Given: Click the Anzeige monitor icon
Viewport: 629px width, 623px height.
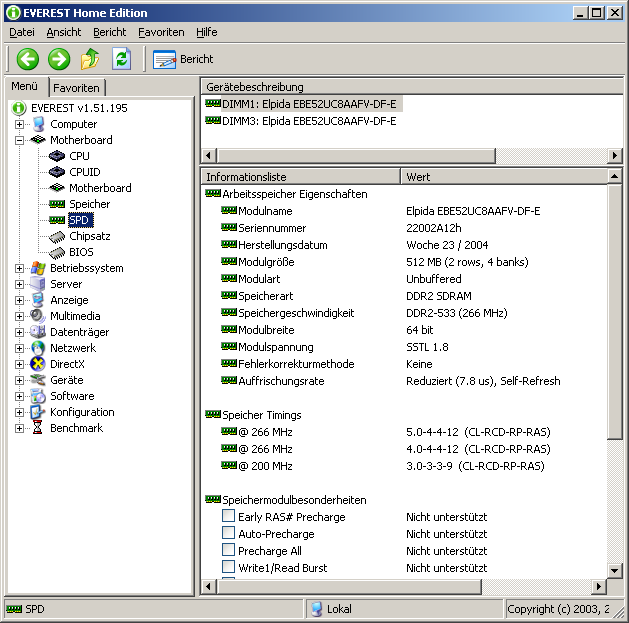Looking at the screenshot, I should pos(38,300).
